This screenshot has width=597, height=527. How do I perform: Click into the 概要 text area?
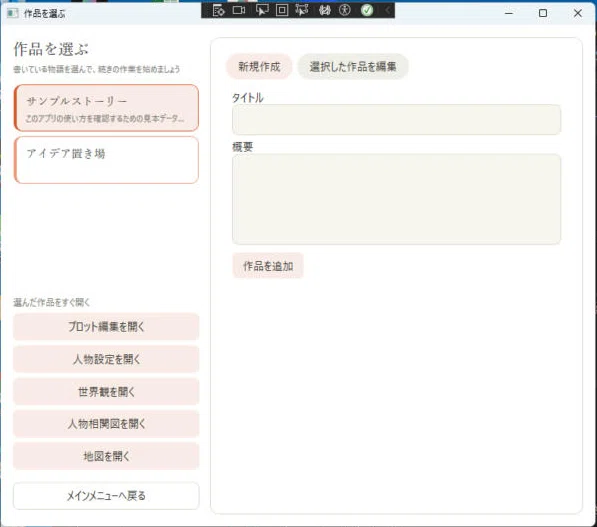tap(396, 199)
